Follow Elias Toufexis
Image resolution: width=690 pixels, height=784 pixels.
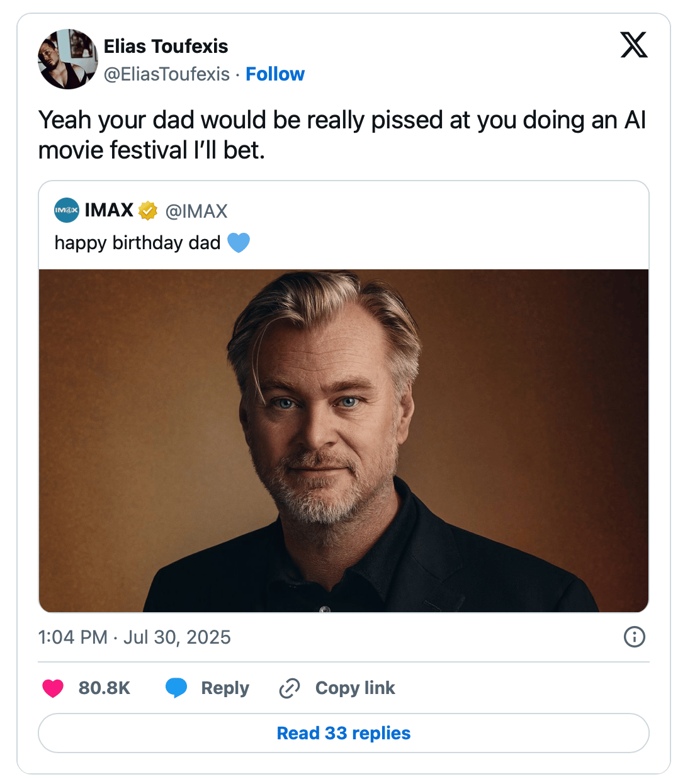[x=275, y=74]
